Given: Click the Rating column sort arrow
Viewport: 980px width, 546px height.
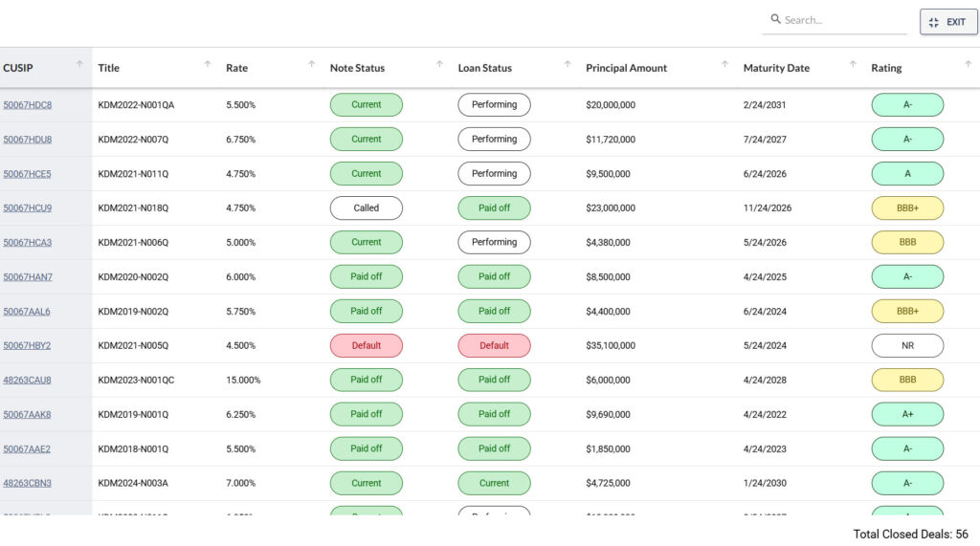Looking at the screenshot, I should (x=969, y=64).
